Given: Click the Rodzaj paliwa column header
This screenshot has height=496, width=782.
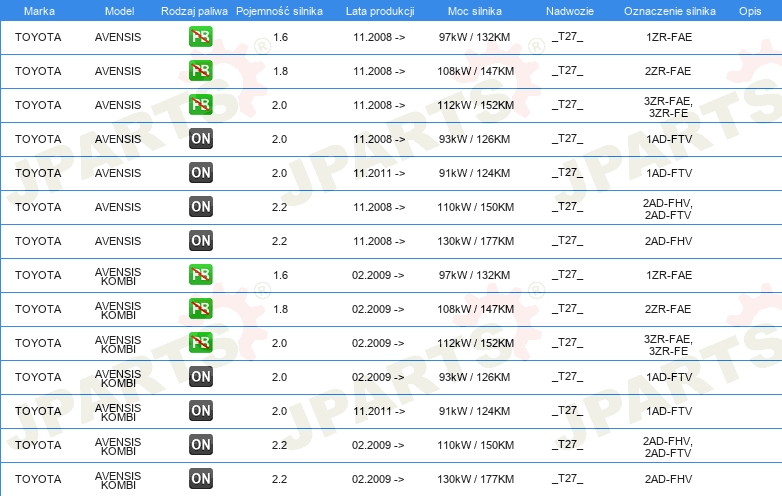Looking at the screenshot, I should [x=194, y=10].
